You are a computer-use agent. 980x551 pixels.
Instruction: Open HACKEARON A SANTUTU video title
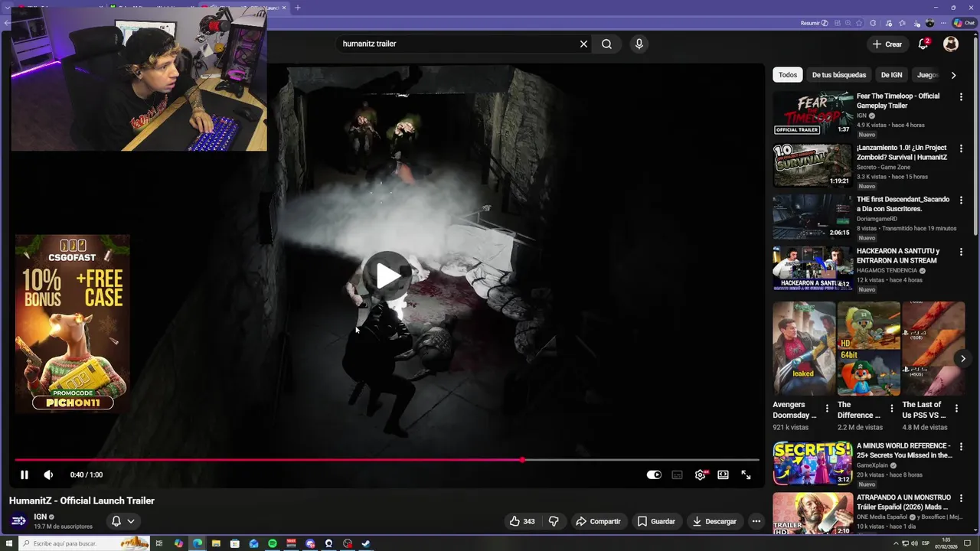pyautogui.click(x=898, y=256)
